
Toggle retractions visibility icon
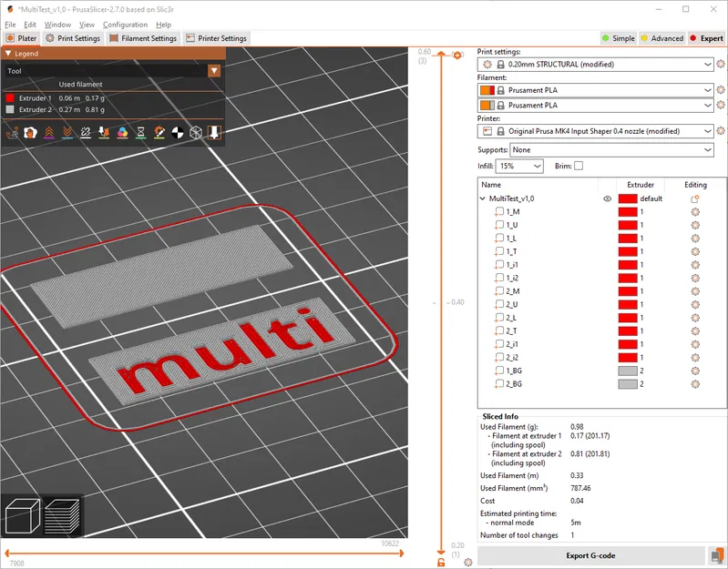pos(49,133)
